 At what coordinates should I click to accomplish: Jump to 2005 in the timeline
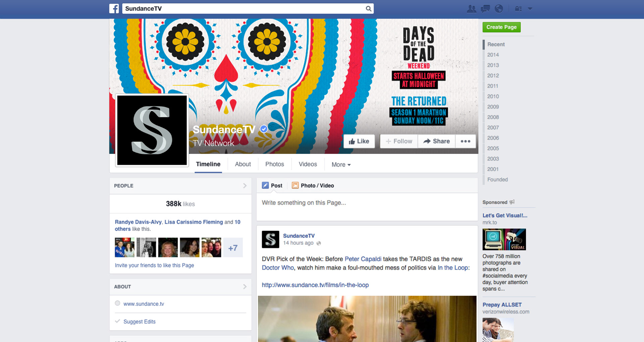[493, 148]
